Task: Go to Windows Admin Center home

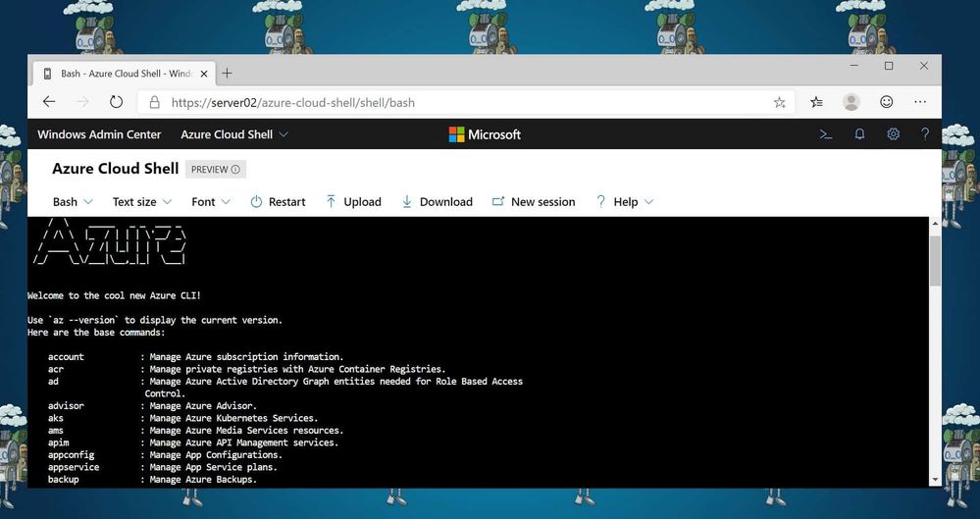Action: pyautogui.click(x=99, y=134)
